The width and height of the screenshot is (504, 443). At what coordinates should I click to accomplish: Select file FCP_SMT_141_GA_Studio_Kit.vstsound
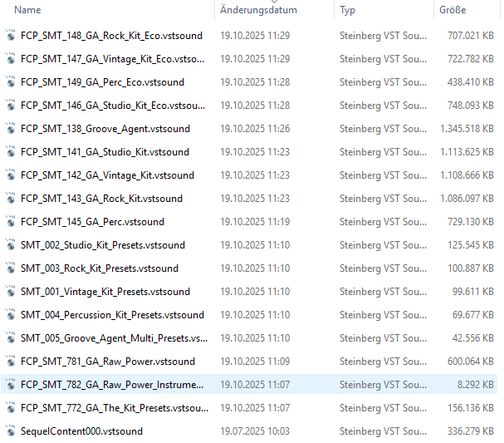[x=105, y=152]
